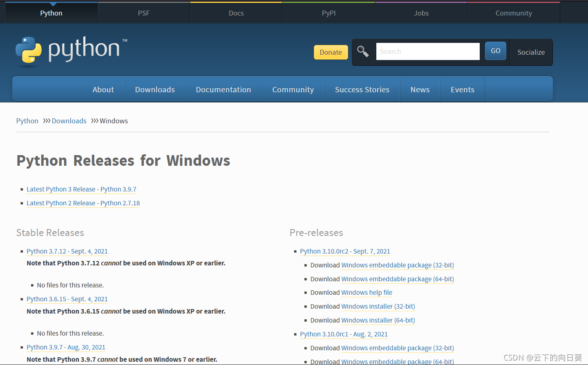Click the Stable Releases heading
Image resolution: width=588 pixels, height=365 pixels.
pos(50,233)
